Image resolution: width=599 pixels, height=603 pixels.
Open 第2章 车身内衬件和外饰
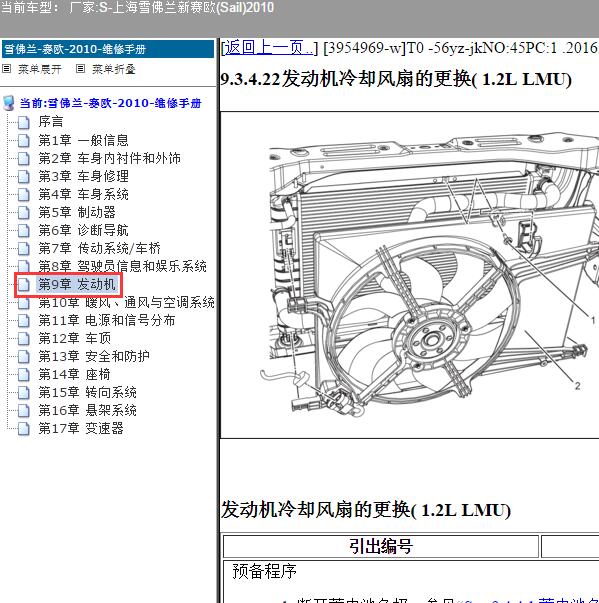110,158
